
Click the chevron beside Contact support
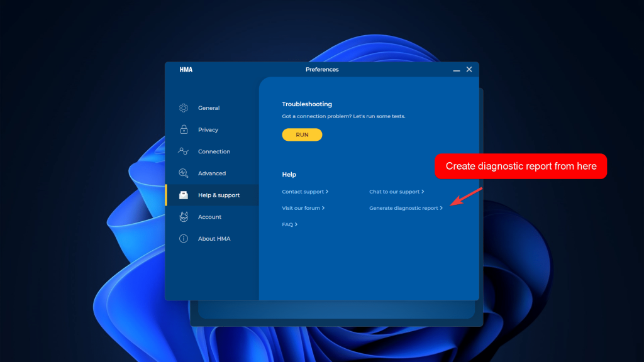coord(327,192)
